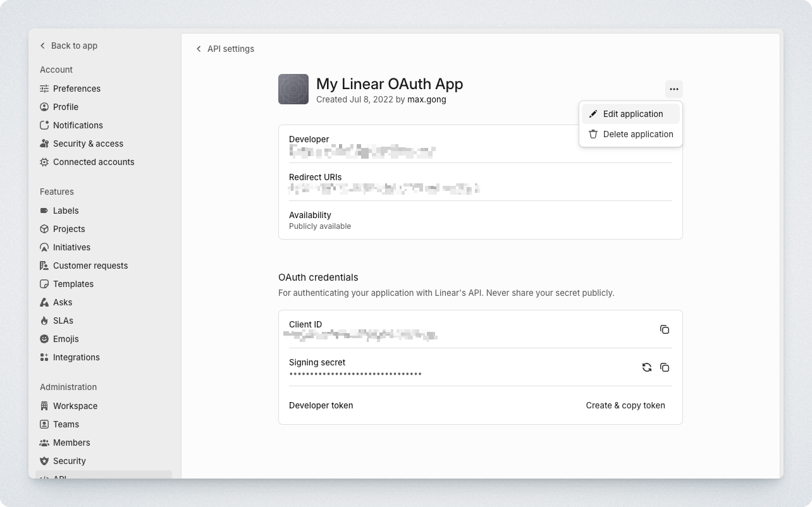Open Preferences in the sidebar
The image size is (812, 507).
click(x=77, y=89)
